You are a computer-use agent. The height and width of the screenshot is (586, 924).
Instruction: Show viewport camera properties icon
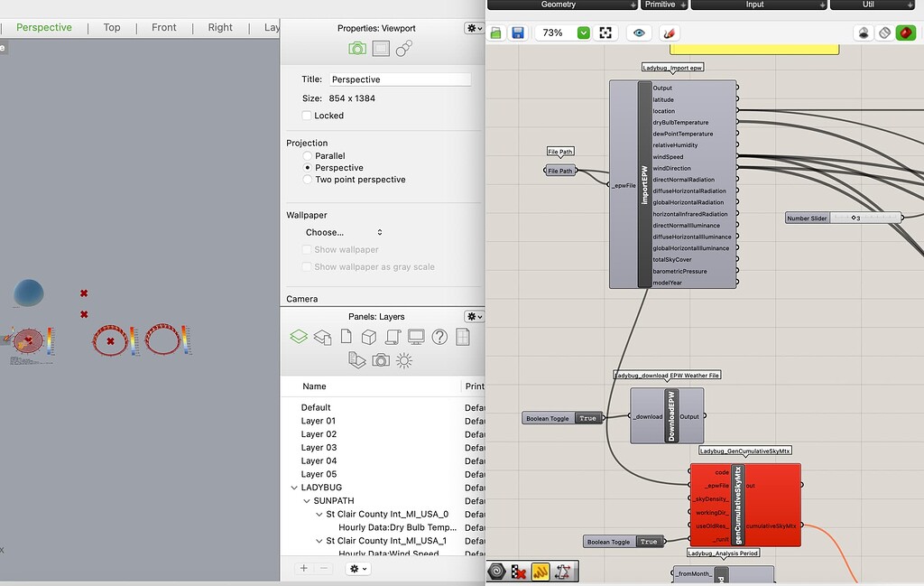click(357, 49)
